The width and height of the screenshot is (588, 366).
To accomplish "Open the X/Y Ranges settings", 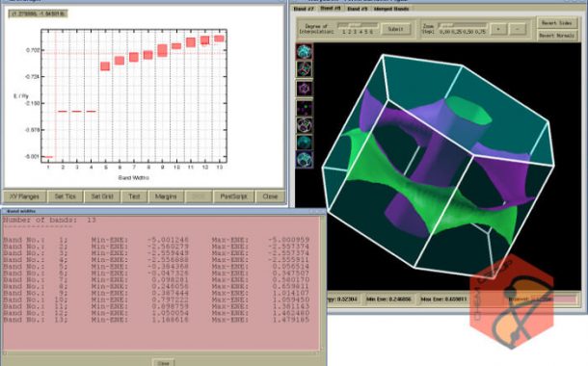I will tap(24, 196).
